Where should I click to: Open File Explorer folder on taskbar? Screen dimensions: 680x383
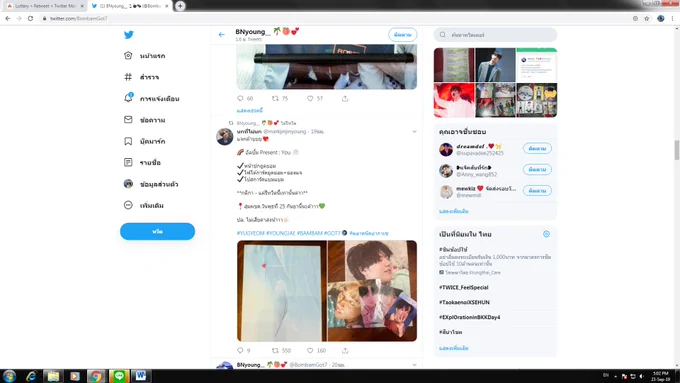tap(53, 376)
